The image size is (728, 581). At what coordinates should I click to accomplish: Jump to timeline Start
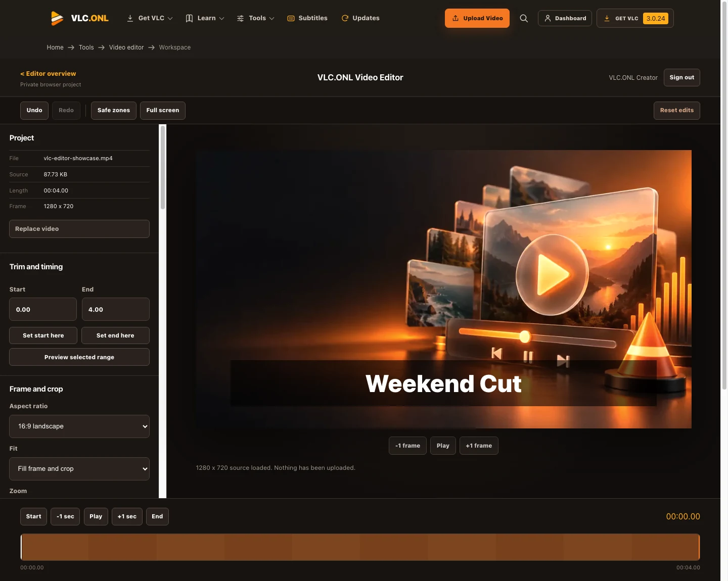click(x=34, y=516)
